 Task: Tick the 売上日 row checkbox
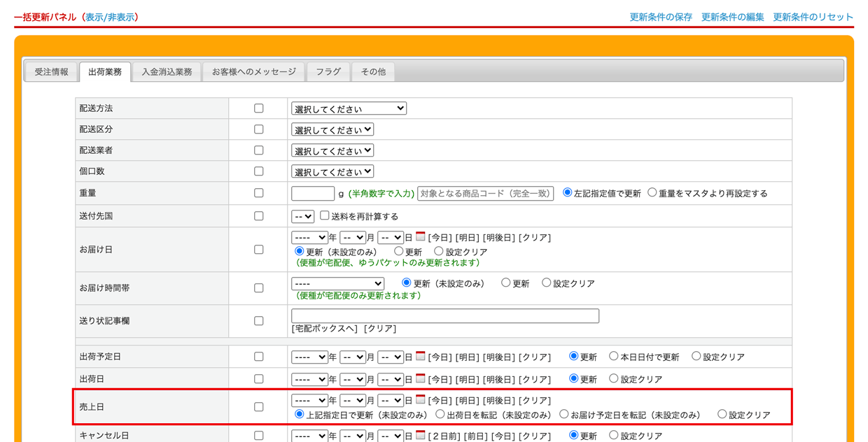pyautogui.click(x=258, y=407)
